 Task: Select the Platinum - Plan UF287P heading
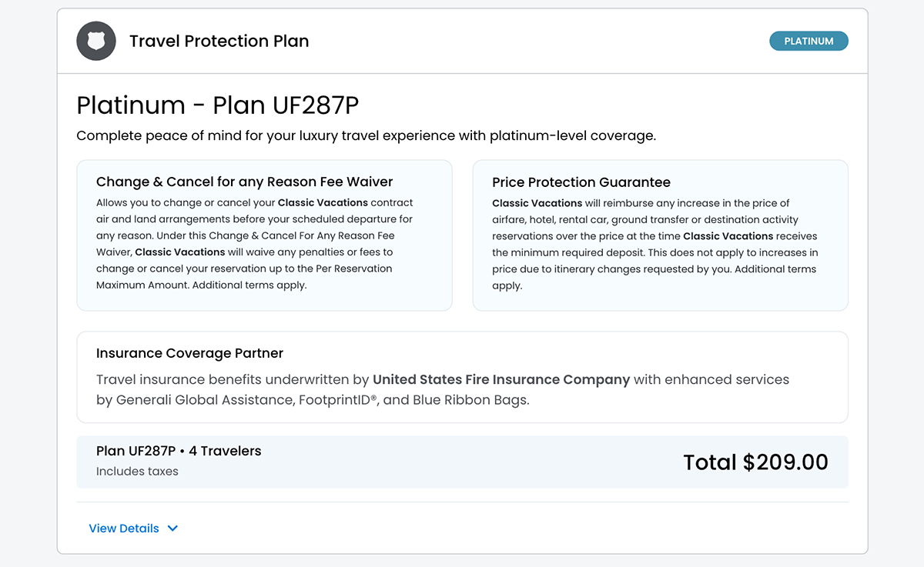click(x=218, y=105)
